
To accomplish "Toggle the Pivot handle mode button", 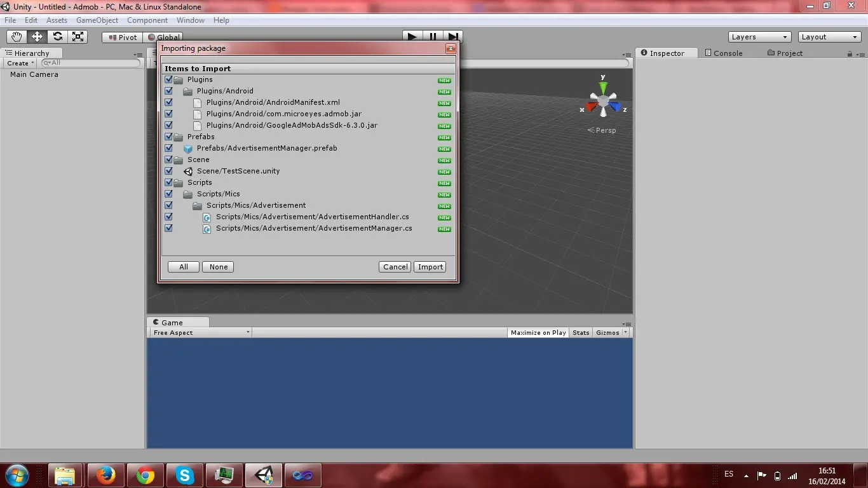I will click(123, 37).
